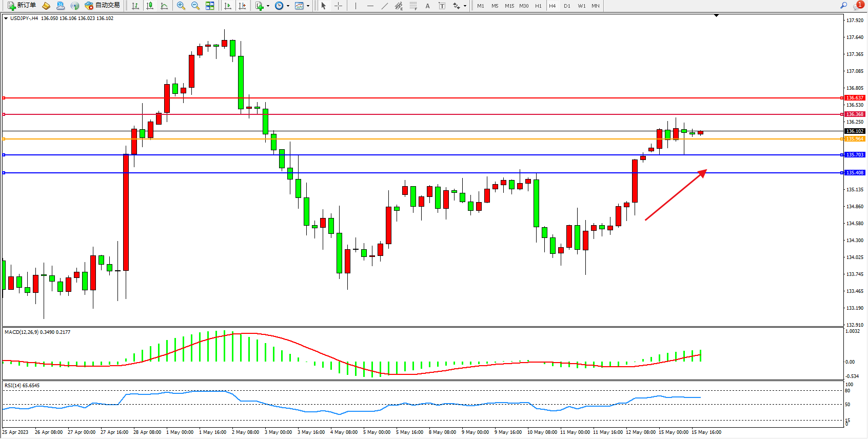
Task: Click the red 136.637 horizontal line label
Action: click(x=855, y=97)
